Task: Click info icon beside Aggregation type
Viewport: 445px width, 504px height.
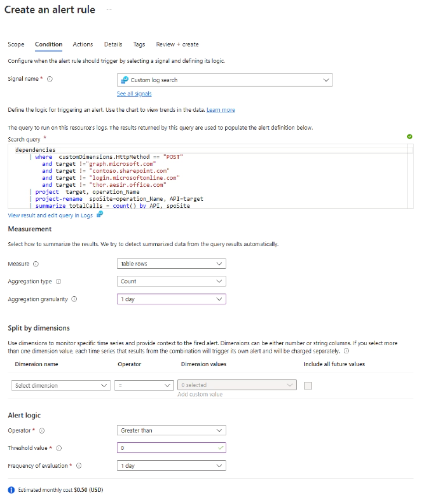Action: (58, 282)
